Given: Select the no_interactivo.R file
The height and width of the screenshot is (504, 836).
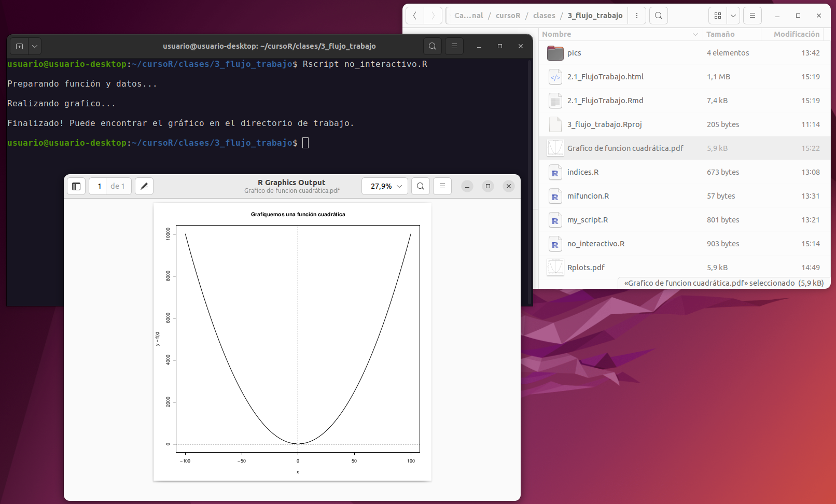Looking at the screenshot, I should [595, 244].
